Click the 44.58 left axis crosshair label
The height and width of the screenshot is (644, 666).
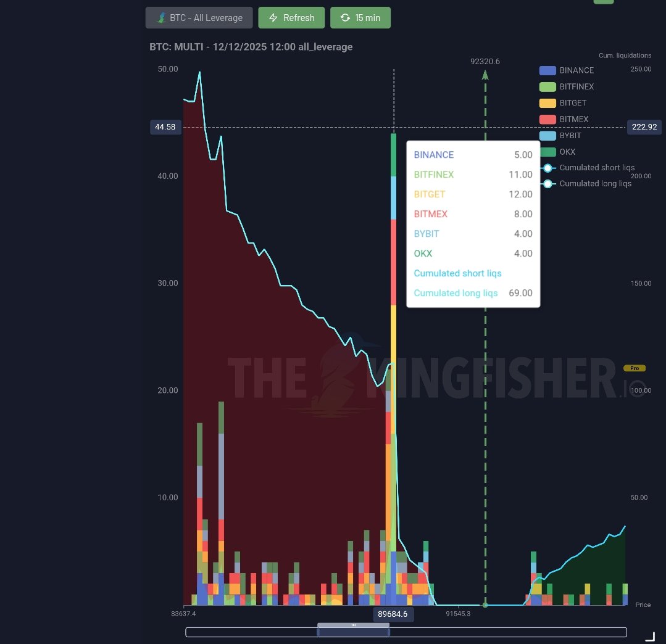pyautogui.click(x=165, y=127)
